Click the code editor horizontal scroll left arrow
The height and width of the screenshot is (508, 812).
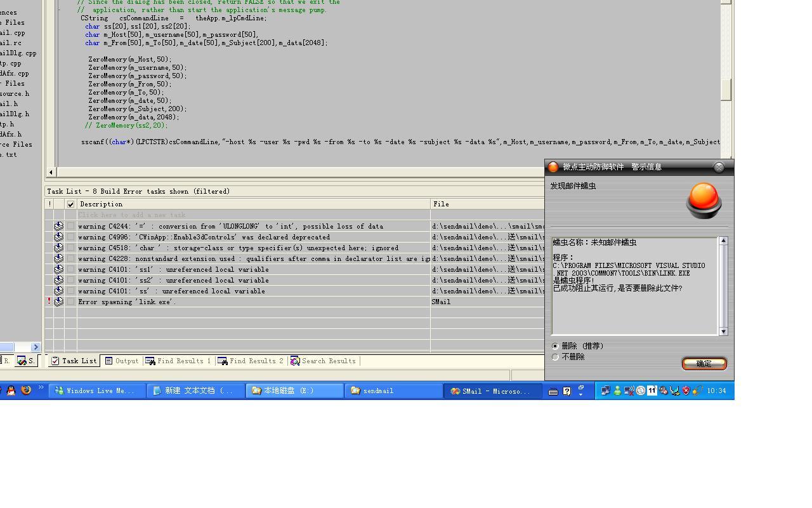51,172
